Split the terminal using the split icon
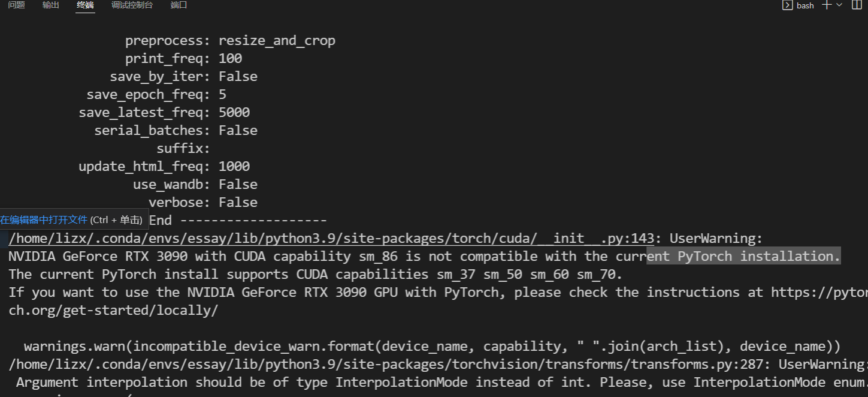 click(858, 5)
